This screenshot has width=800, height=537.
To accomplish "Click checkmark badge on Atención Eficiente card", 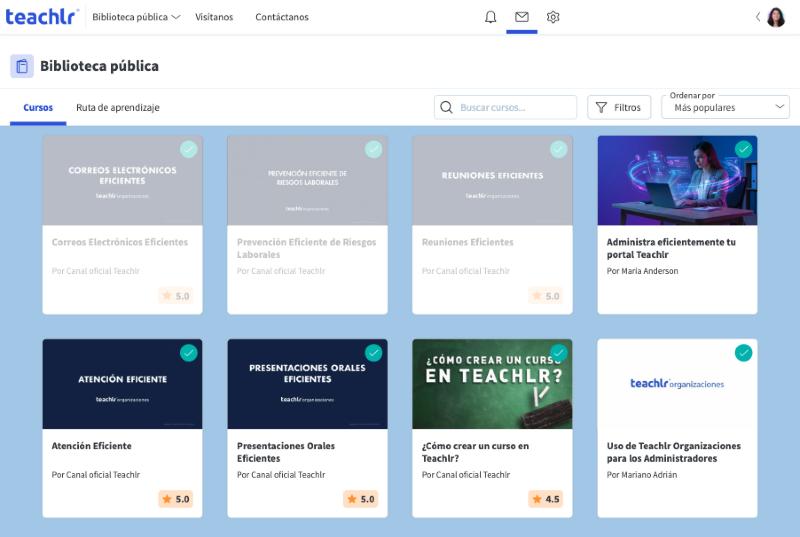I will click(x=188, y=353).
